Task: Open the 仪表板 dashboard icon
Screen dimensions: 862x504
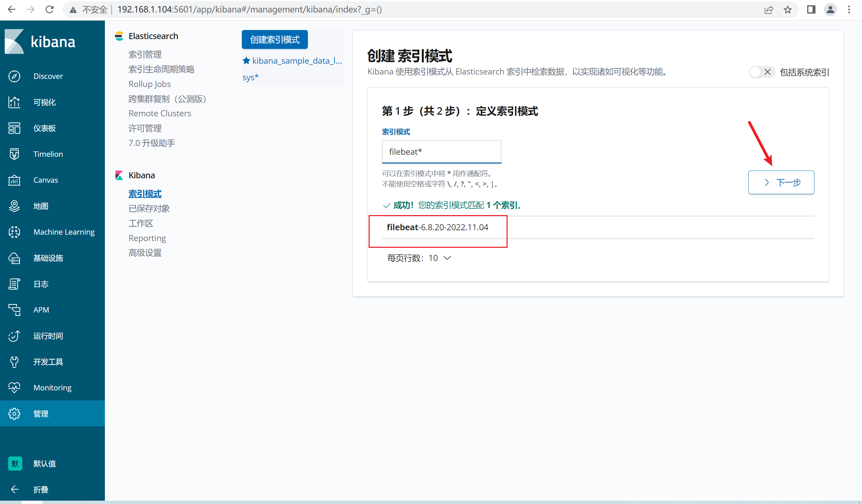Action: (x=14, y=128)
